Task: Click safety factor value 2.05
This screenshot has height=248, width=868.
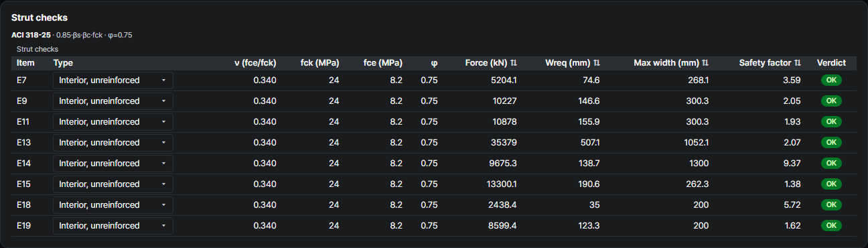Action: point(792,101)
